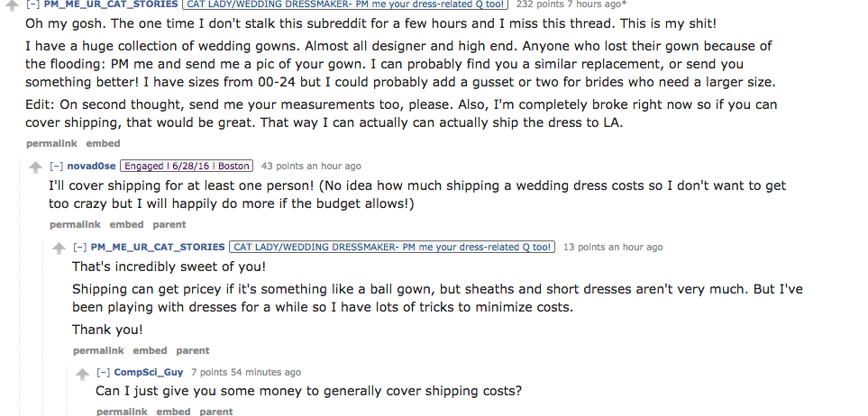Open CompSci_Guy's user profile
Screen dimensions: 868x416
point(149,373)
